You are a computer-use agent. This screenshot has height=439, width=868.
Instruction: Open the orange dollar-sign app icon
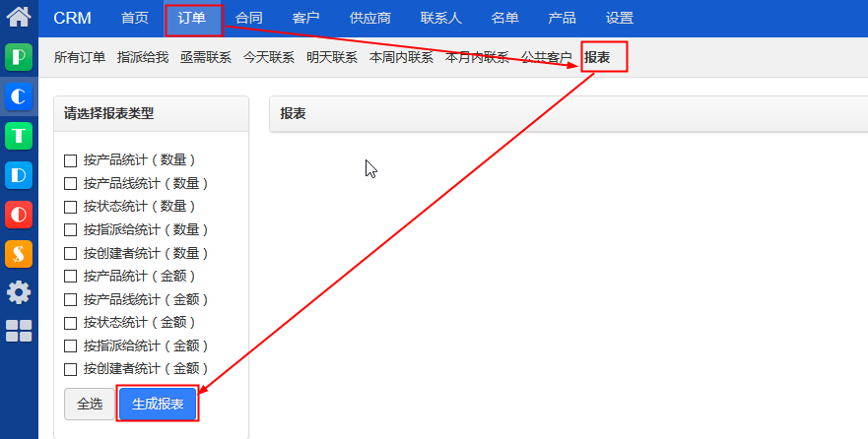point(19,254)
